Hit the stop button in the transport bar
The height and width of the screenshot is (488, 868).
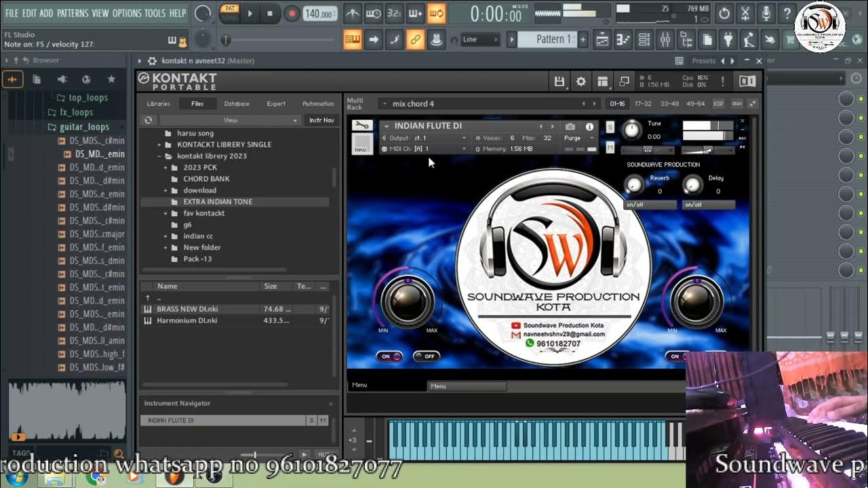click(x=270, y=14)
